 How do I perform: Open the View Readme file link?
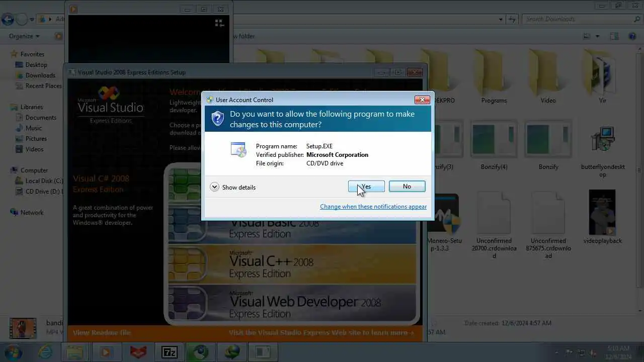coord(102,332)
